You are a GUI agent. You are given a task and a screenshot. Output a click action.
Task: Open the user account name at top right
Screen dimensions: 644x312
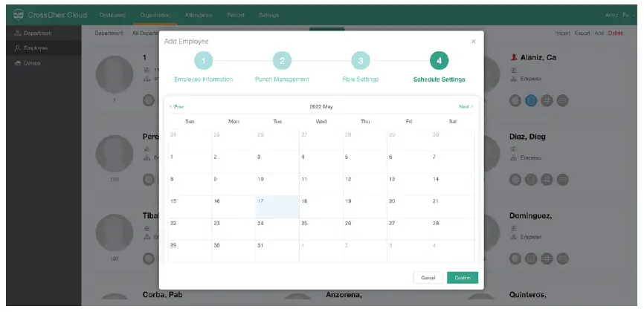(x=617, y=15)
